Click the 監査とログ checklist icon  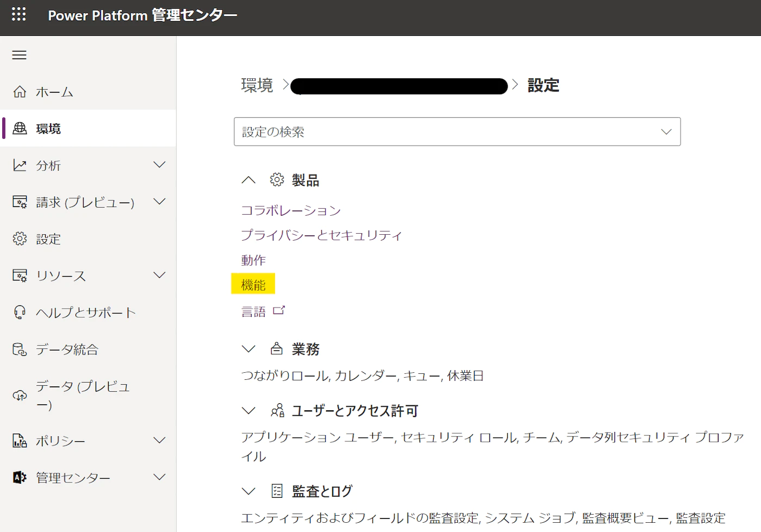[x=277, y=491]
